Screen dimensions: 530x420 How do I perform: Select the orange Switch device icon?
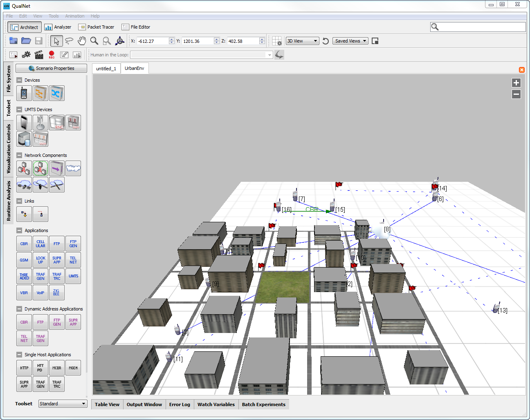(40, 93)
